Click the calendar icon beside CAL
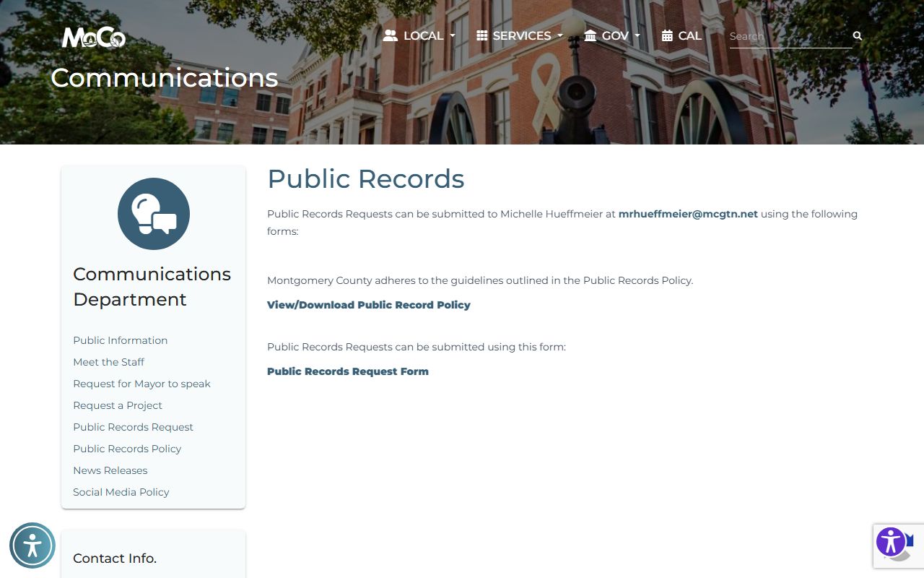 (667, 35)
